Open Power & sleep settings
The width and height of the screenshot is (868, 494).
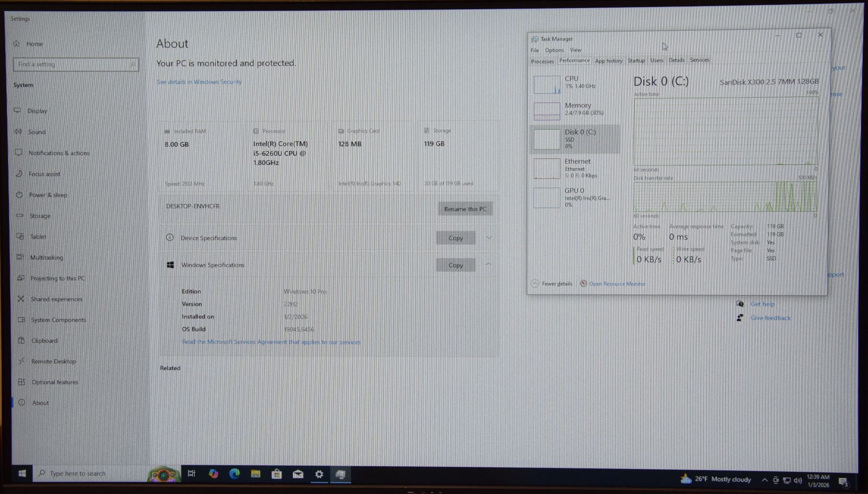[48, 195]
